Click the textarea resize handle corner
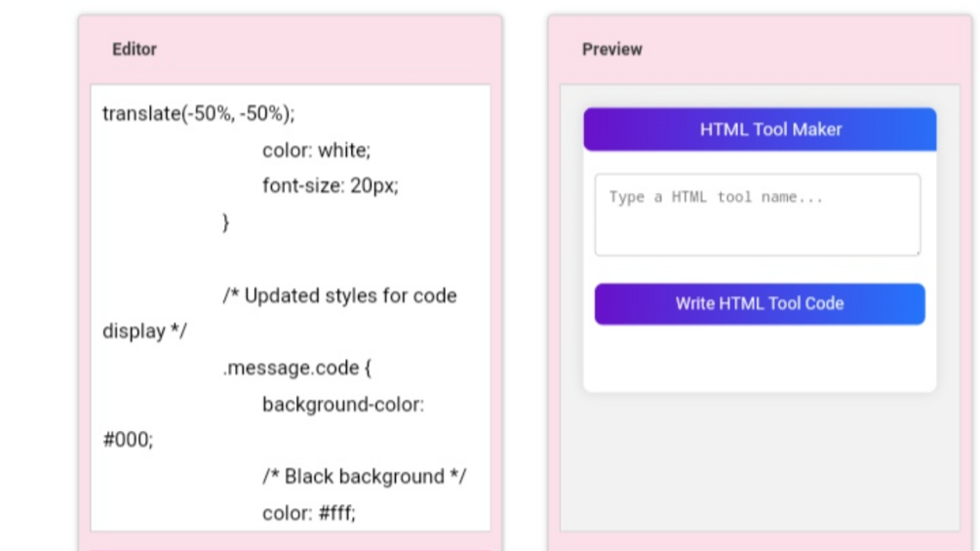 (x=917, y=252)
